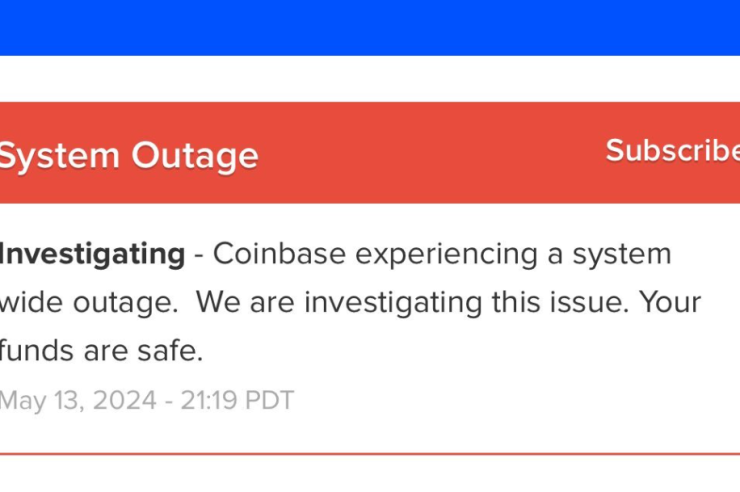740x492 pixels.
Task: Click the word "funds" in the last line
Action: coord(31,351)
